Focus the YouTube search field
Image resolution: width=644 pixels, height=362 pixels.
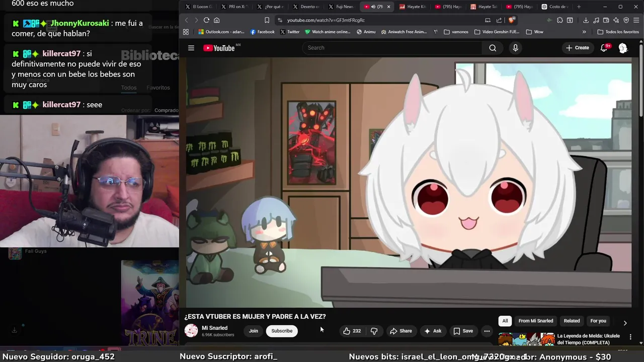pos(392,48)
